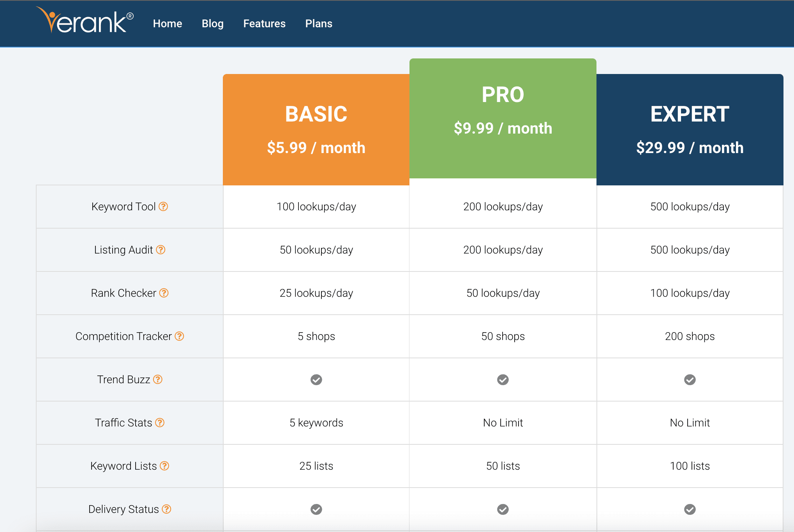The height and width of the screenshot is (532, 794).
Task: Click the 200 shops cell
Action: click(x=690, y=336)
